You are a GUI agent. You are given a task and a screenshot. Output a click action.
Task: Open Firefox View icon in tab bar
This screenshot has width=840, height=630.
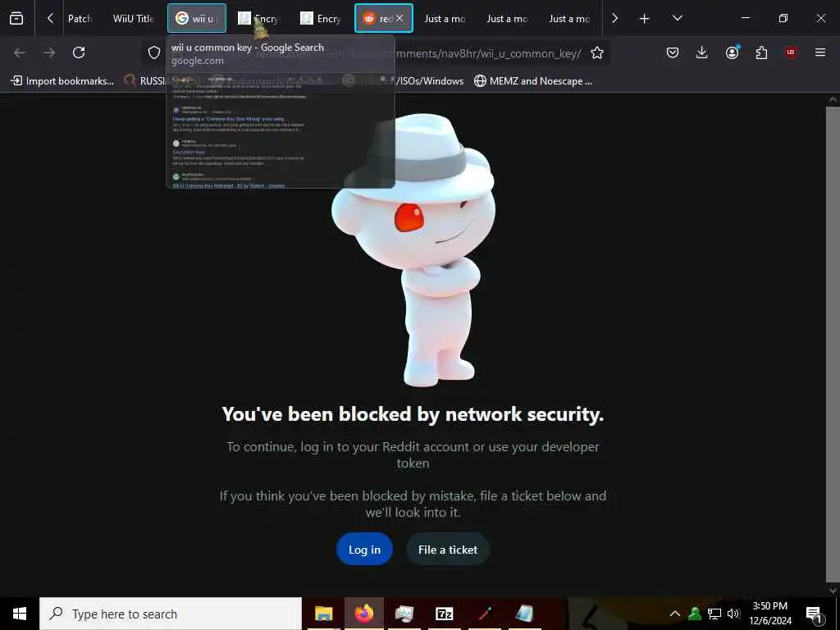[x=16, y=18]
